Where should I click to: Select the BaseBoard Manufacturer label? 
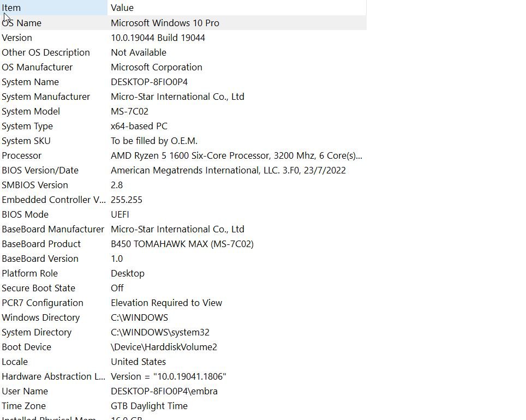tap(53, 230)
